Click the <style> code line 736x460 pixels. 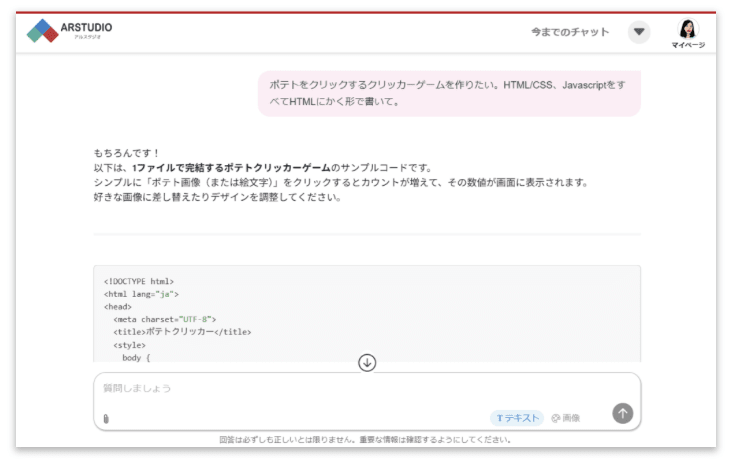130,345
